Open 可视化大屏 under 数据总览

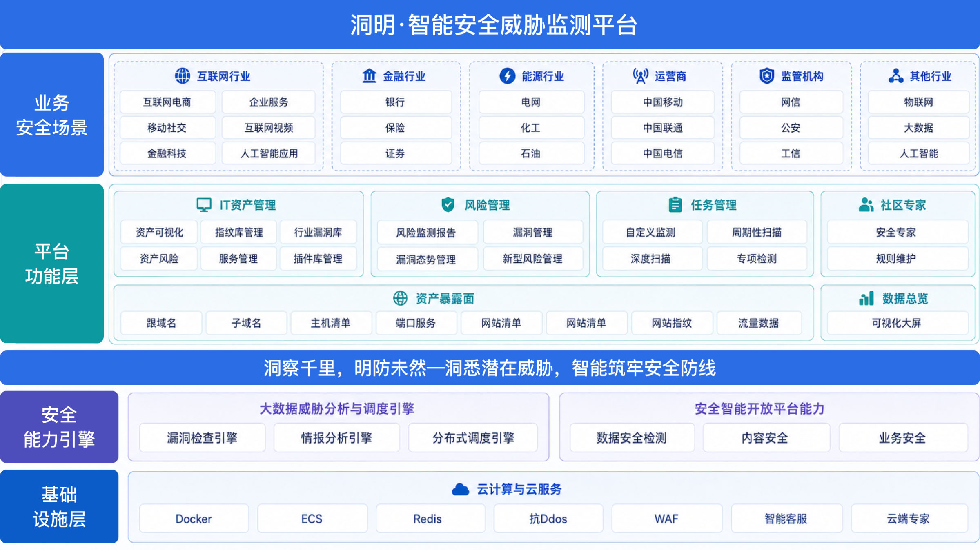click(x=898, y=323)
